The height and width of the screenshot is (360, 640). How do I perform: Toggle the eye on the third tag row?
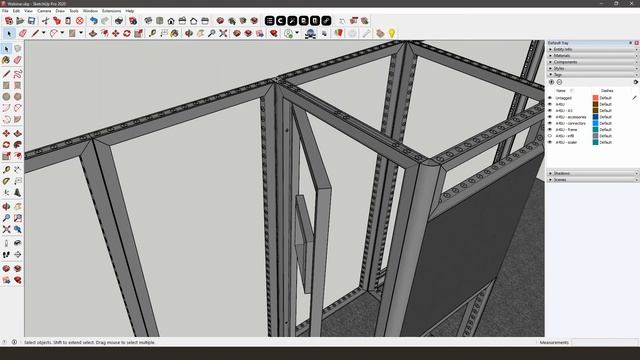click(550, 111)
